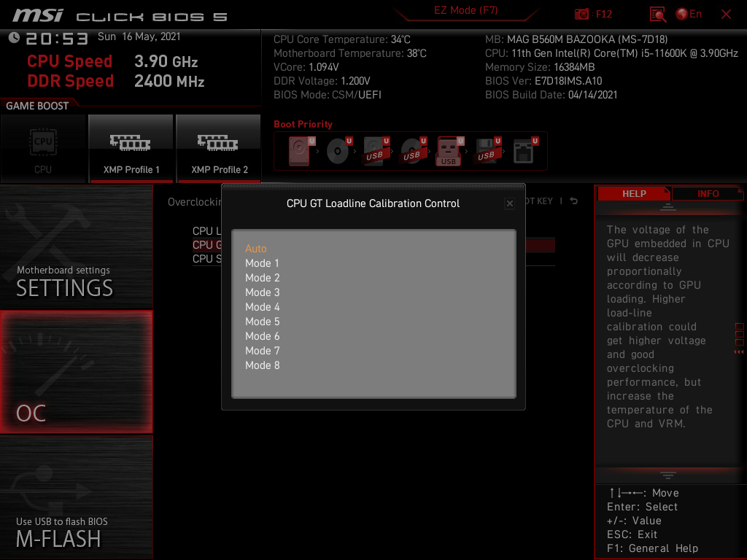Choose Mode 7 option
This screenshot has width=747, height=560.
(x=262, y=351)
